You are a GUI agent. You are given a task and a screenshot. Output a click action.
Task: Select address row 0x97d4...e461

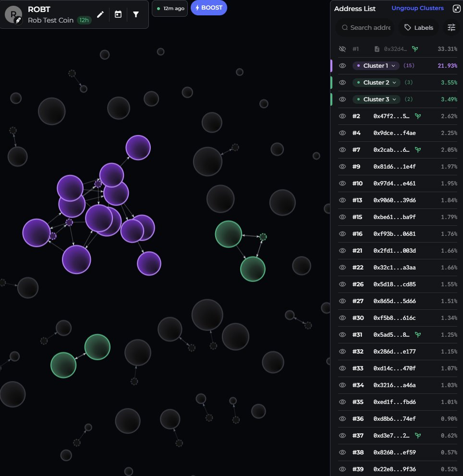point(397,183)
